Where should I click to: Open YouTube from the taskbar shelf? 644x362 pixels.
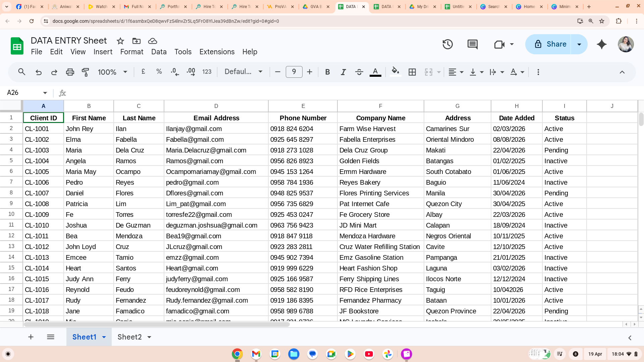(x=369, y=354)
